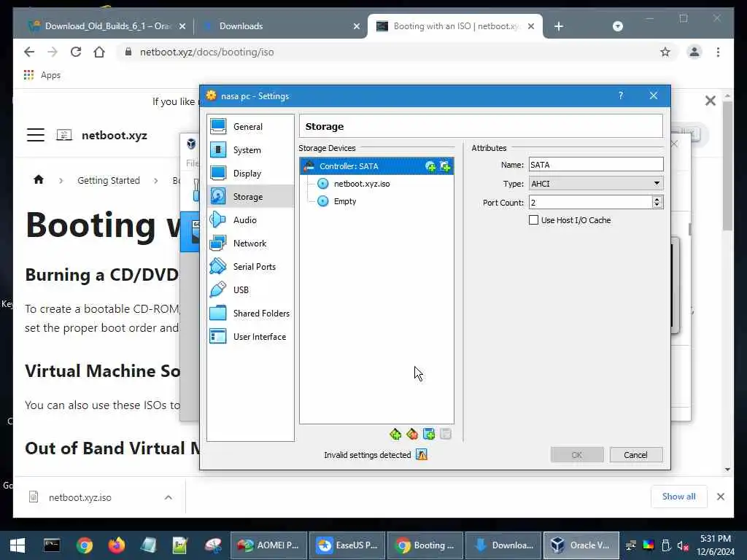
Task: Open the Serial Ports settings category
Action: (250, 267)
